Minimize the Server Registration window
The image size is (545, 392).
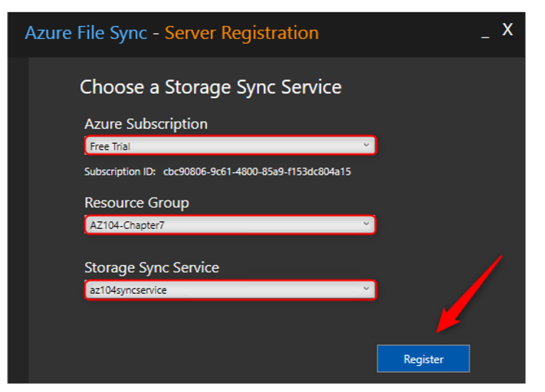pos(485,36)
